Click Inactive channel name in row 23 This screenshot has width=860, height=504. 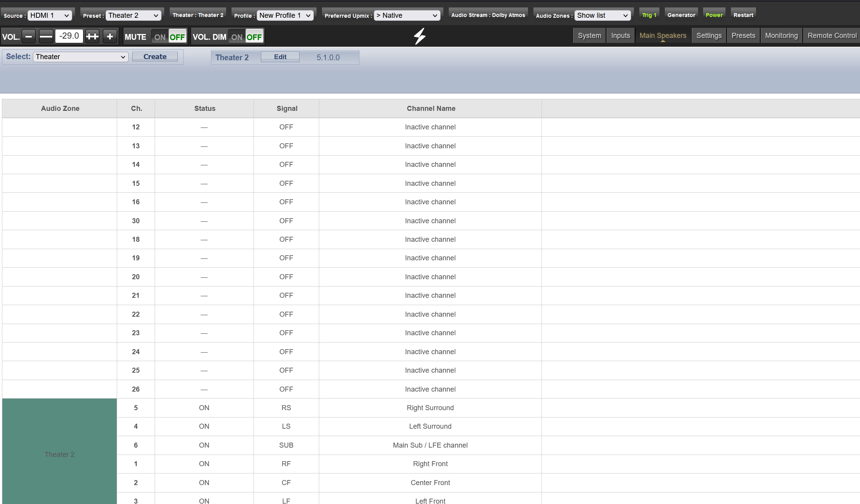click(430, 333)
